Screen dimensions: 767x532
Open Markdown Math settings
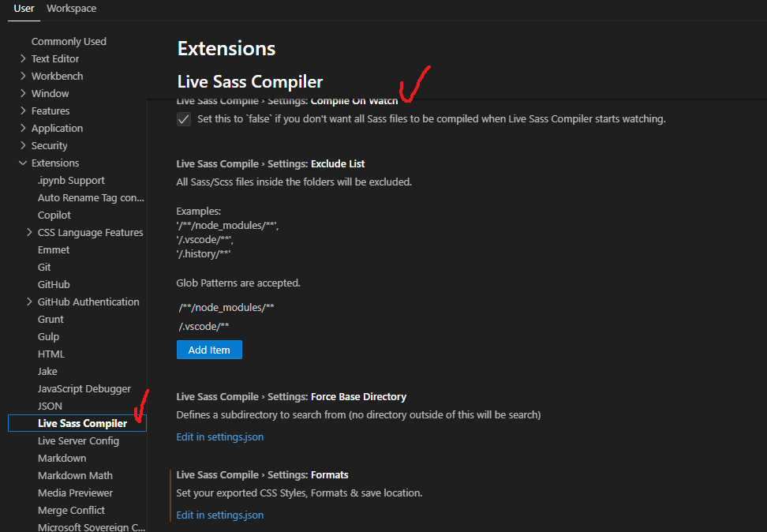pyautogui.click(x=75, y=476)
